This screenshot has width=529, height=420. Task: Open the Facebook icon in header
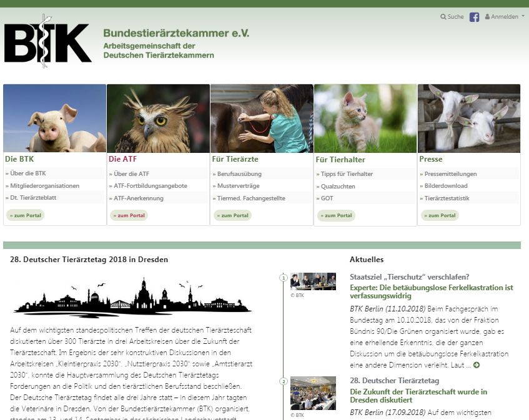(474, 17)
